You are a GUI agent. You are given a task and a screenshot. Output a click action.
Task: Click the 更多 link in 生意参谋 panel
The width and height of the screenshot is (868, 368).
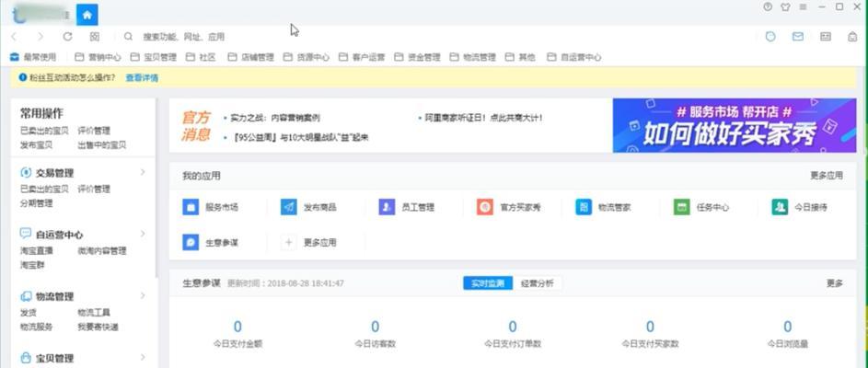point(835,283)
